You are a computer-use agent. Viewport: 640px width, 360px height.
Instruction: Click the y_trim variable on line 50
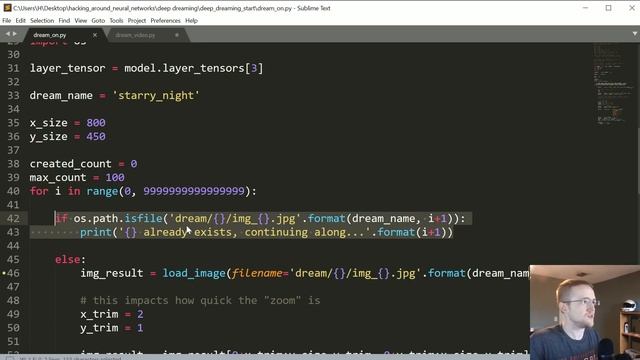point(99,328)
